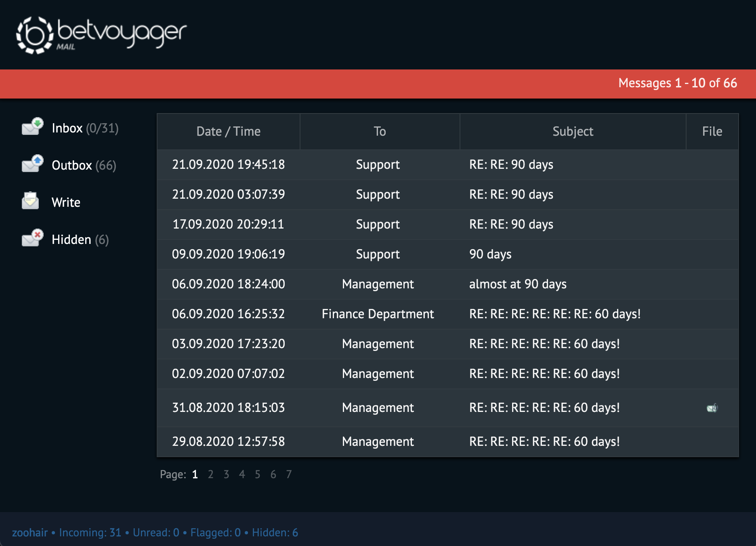The image size is (756, 546).
Task: Click the To column header
Action: [x=380, y=132]
